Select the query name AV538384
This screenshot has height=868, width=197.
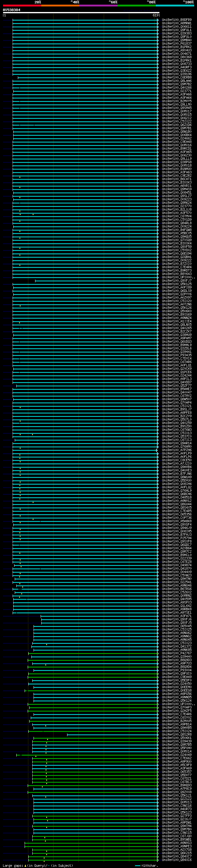click(11, 10)
